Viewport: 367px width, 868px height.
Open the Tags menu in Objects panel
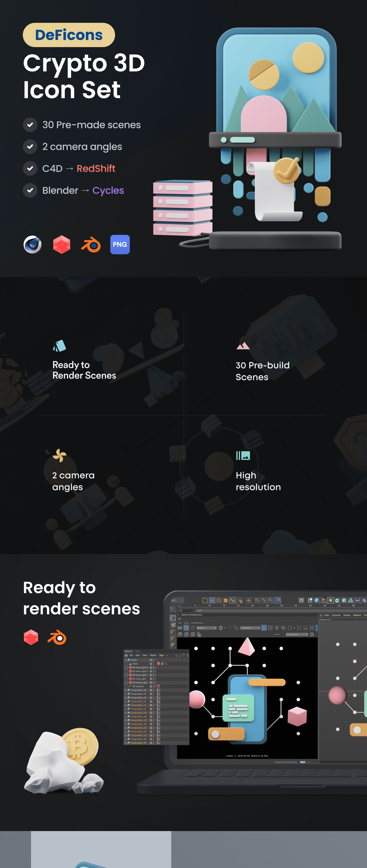(x=161, y=655)
